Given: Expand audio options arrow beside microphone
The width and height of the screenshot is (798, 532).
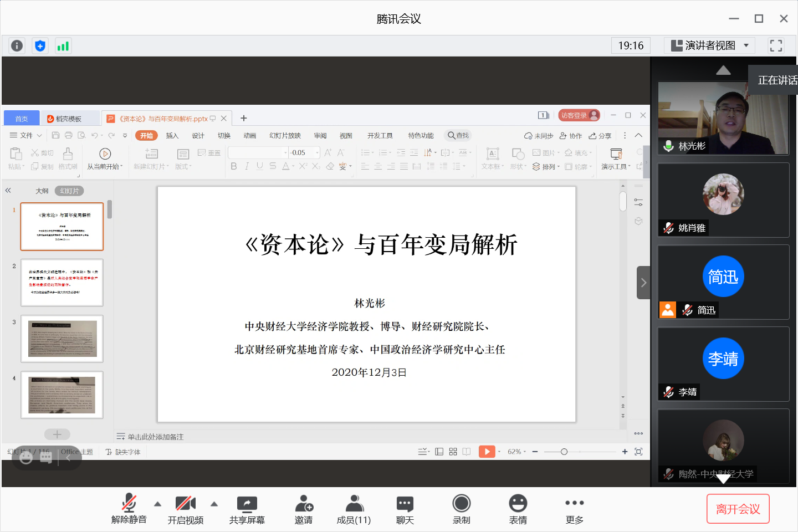Looking at the screenshot, I should click(x=158, y=504).
